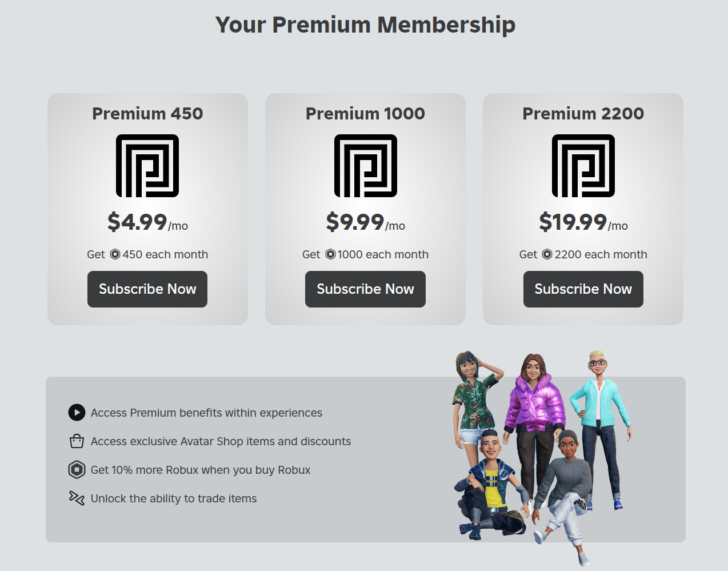Click the 'Your Premium Membership' heading
This screenshot has height=571, width=728.
click(365, 25)
